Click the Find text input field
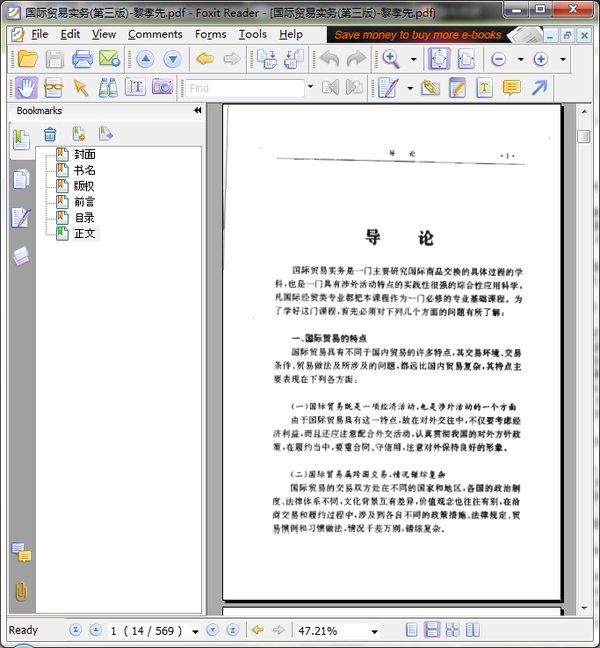Screen dimensions: 600x648 pos(245,88)
